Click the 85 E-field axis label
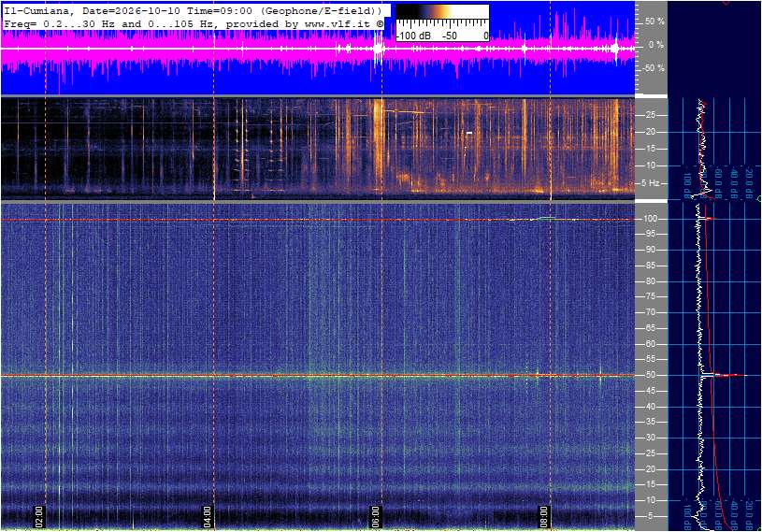762x532 pixels. coord(650,266)
